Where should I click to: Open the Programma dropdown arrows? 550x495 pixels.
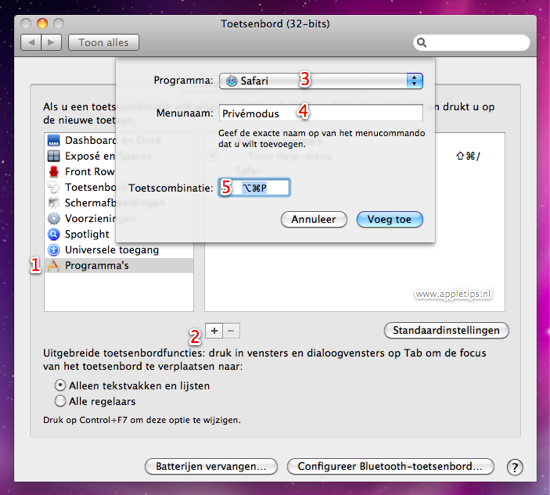(x=414, y=81)
